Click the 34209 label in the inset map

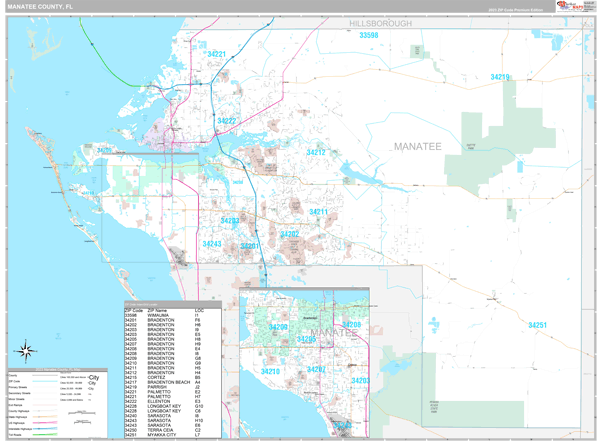click(x=278, y=328)
